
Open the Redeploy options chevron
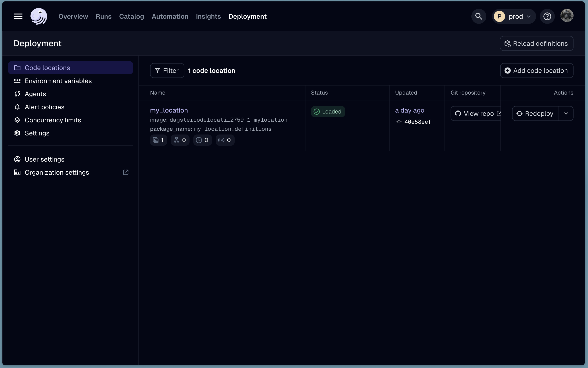(566, 113)
